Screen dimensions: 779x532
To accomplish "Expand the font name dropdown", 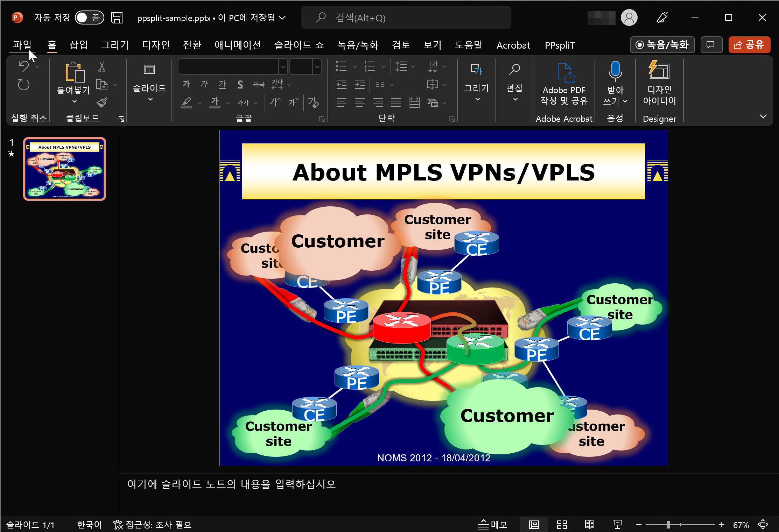I will [283, 66].
